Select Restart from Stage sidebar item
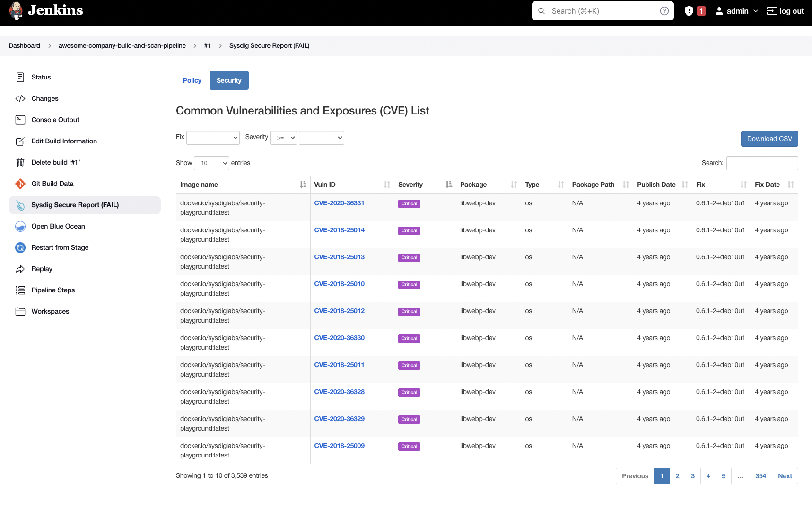 85,247
